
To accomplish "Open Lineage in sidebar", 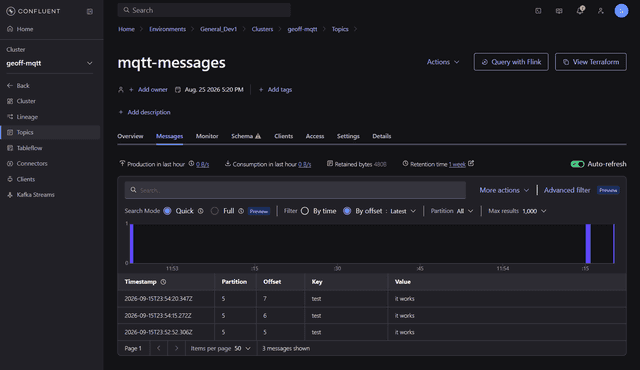I will [22, 117].
